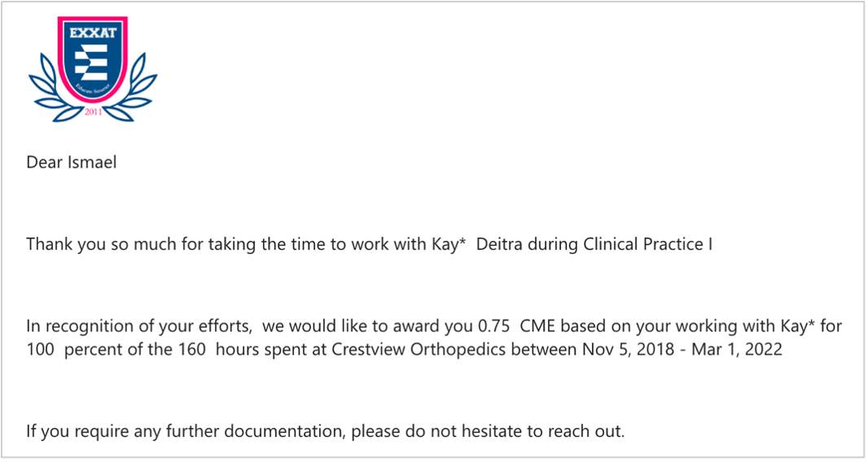Click the "Dear Ismael" greeting
This screenshot has width=868, height=462.
point(72,162)
